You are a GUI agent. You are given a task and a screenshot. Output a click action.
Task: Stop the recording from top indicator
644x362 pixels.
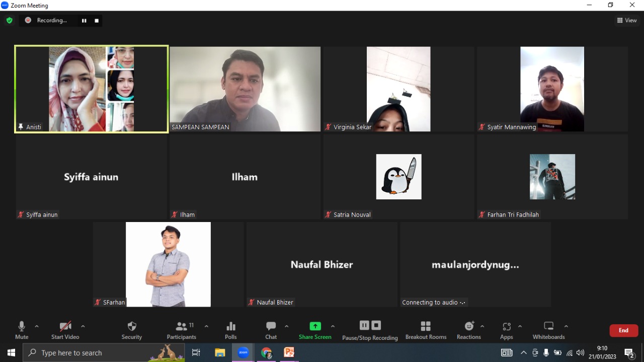click(97, 21)
